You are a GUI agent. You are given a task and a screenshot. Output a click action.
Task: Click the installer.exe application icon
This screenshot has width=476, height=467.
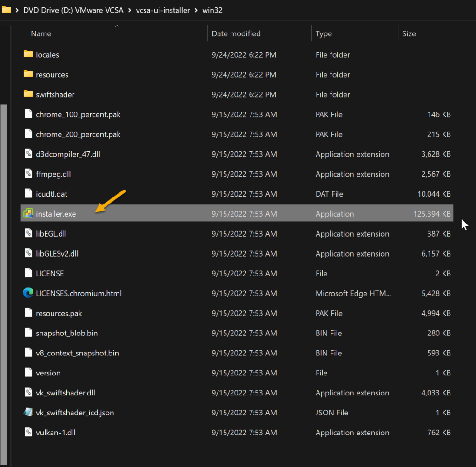point(28,214)
